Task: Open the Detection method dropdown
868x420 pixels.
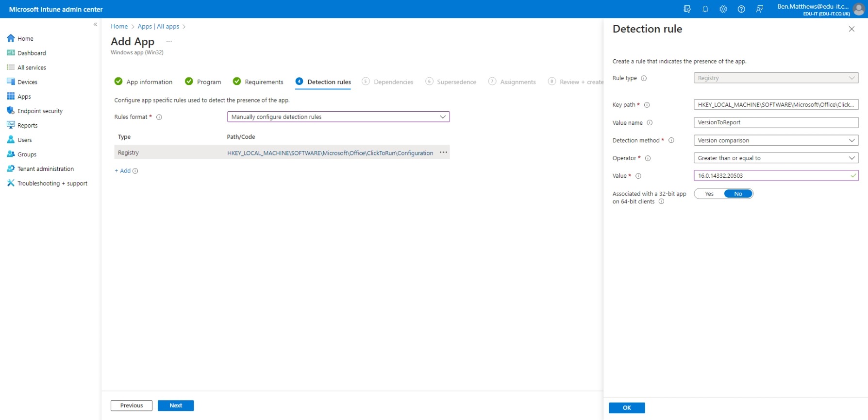Action: coord(776,140)
